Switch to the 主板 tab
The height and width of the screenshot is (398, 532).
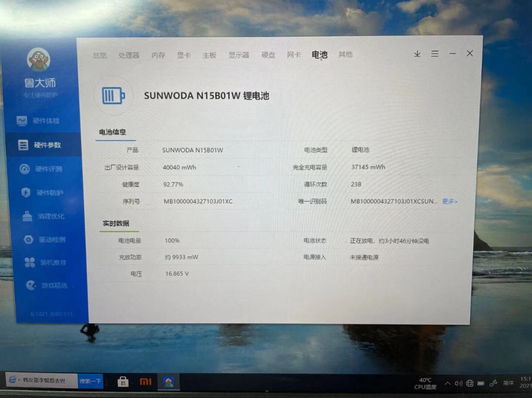pyautogui.click(x=209, y=55)
